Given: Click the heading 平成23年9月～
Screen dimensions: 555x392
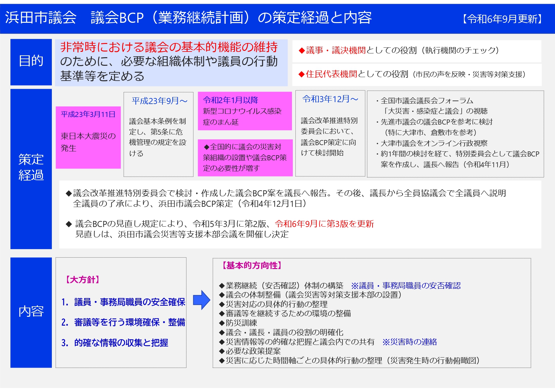Looking at the screenshot, I should point(159,101).
